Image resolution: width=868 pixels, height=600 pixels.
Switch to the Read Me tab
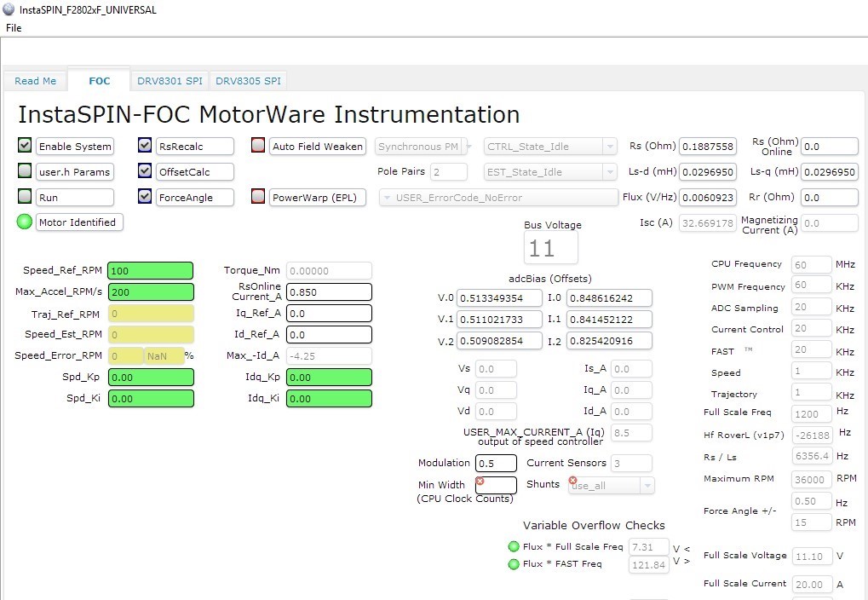[x=36, y=81]
